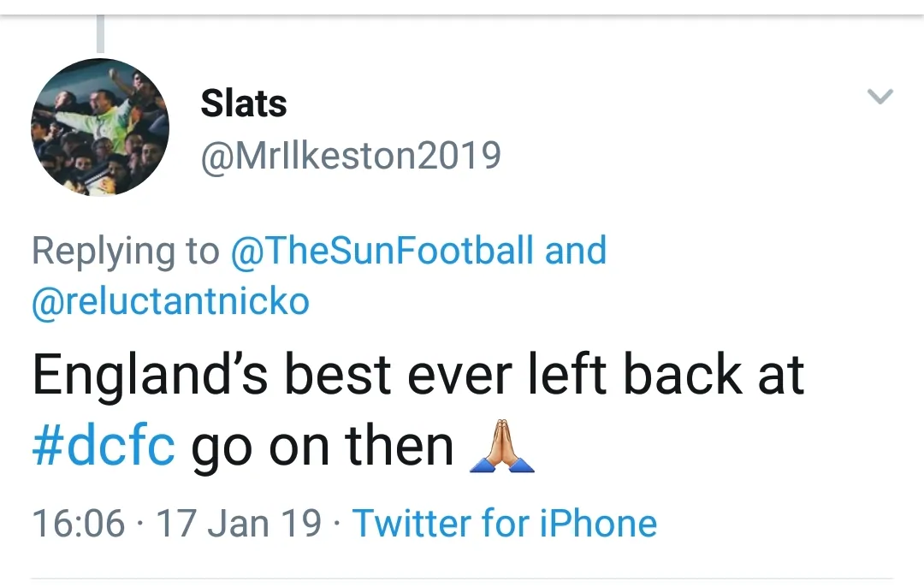924x587 pixels.
Task: Open the #dcfc hashtag
Action: pyautogui.click(x=104, y=446)
